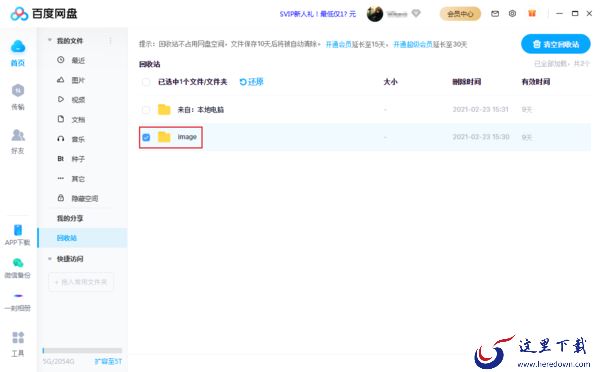600x372 pixels.
Task: Collapse the 快捷访问 section arrow
Action: 50,259
